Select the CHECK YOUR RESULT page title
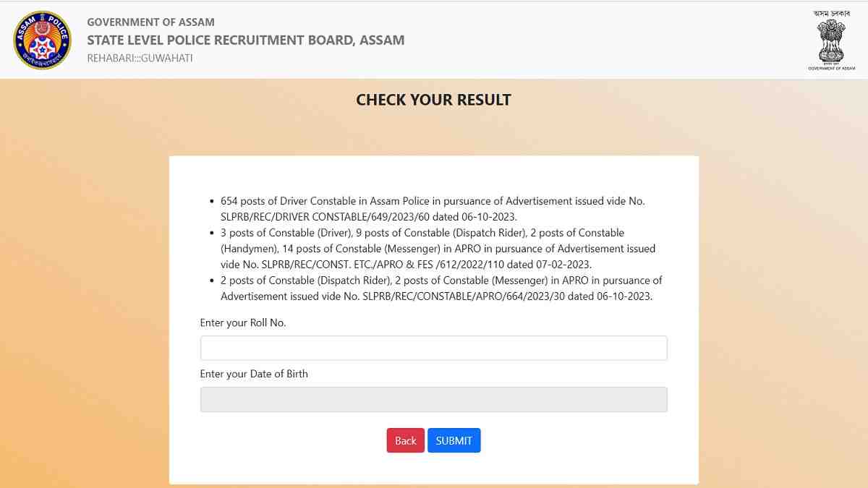Viewport: 868px width, 488px height. coord(433,100)
